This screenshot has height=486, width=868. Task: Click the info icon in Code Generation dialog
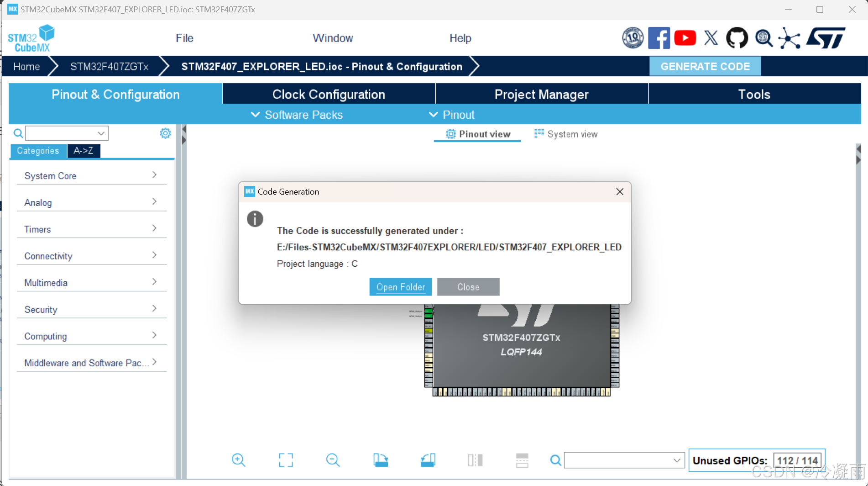[255, 219]
